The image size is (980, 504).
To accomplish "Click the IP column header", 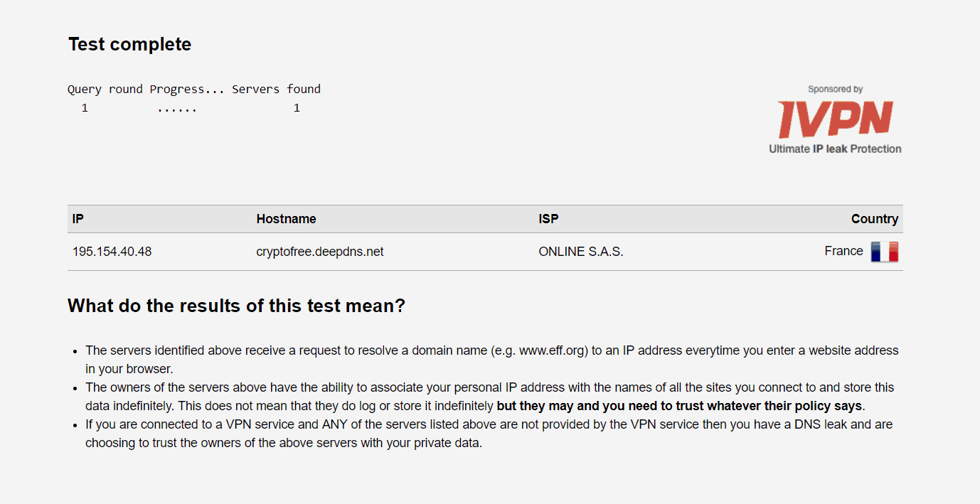I will (78, 219).
